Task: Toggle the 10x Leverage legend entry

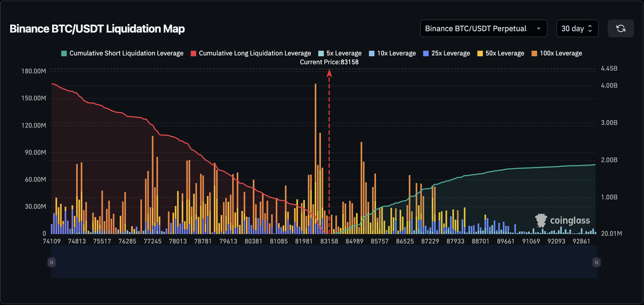Action: pos(392,53)
